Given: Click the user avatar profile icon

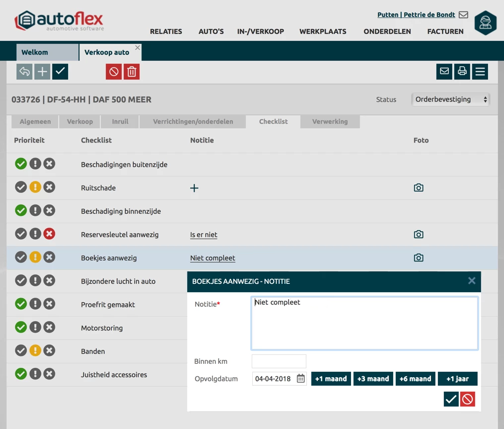Looking at the screenshot, I should pos(485,23).
